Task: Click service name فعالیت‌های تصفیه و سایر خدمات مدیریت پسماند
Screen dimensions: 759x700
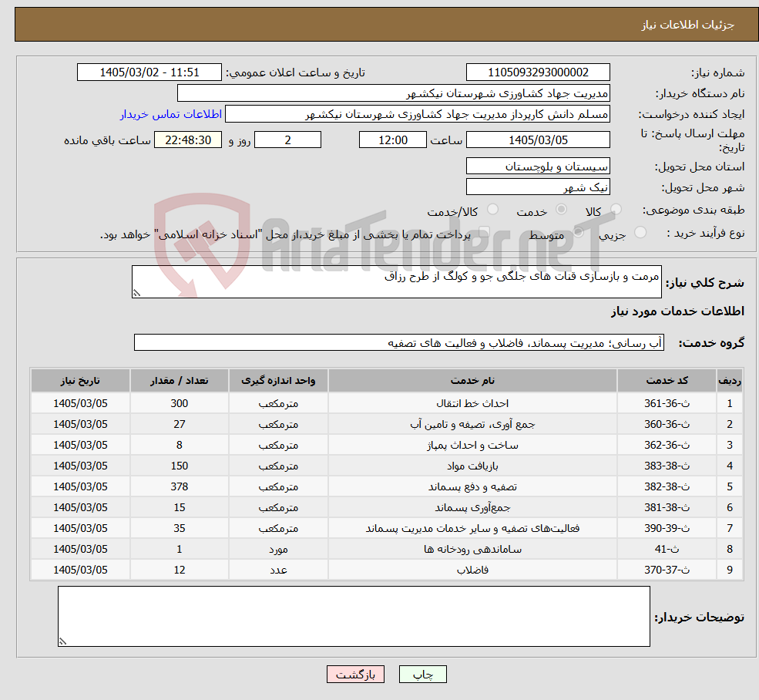Action: (x=472, y=529)
